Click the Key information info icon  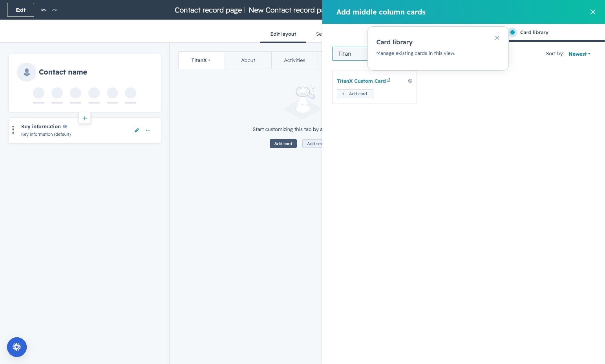point(65,126)
